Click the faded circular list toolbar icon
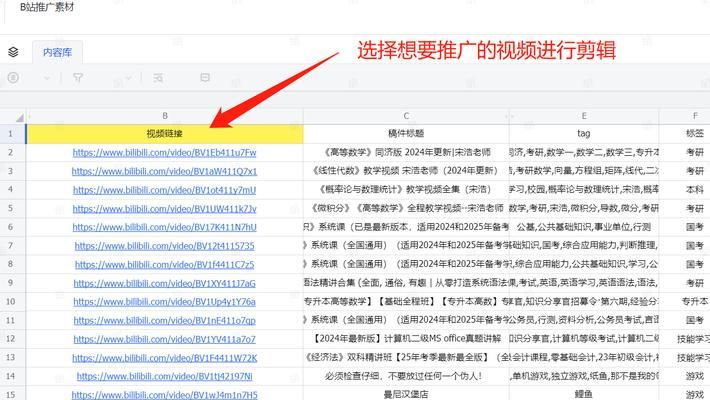Viewport: 710px width, 400px height. (13, 78)
